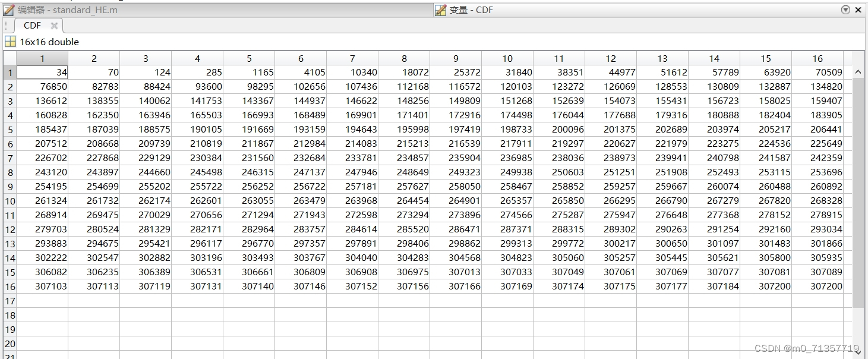
Task: Select column header 1
Action: (42, 58)
